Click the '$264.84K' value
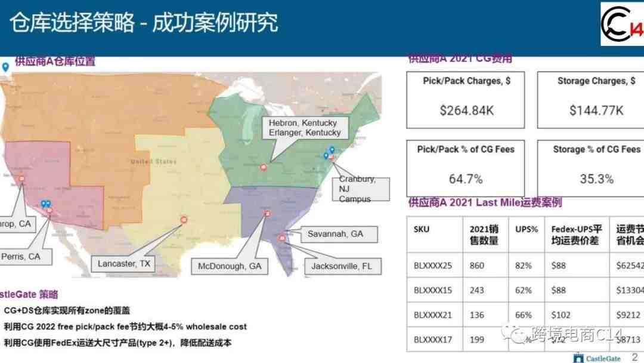This screenshot has height=363, width=644. coord(466,110)
